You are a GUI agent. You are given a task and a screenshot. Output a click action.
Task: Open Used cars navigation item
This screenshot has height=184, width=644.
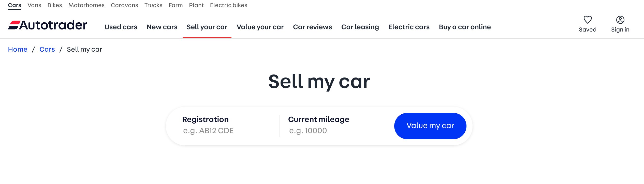tap(121, 27)
